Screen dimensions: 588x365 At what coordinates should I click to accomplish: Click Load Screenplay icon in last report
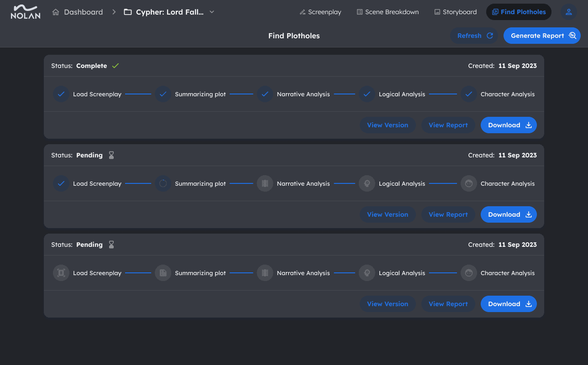click(x=61, y=273)
